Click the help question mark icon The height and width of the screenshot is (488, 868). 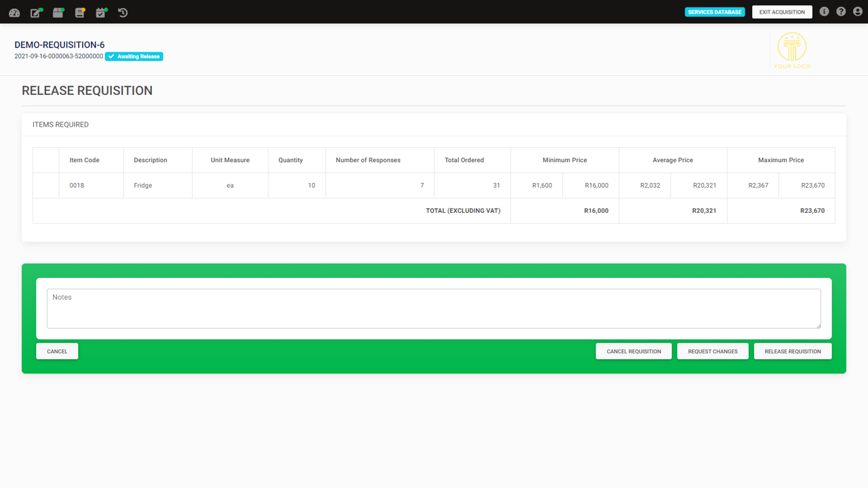[841, 12]
